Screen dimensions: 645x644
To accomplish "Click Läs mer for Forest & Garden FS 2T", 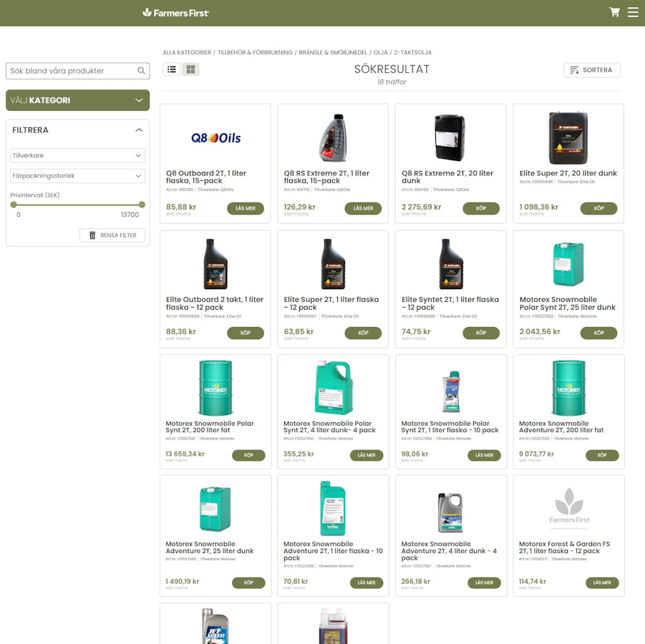I will click(x=602, y=582).
